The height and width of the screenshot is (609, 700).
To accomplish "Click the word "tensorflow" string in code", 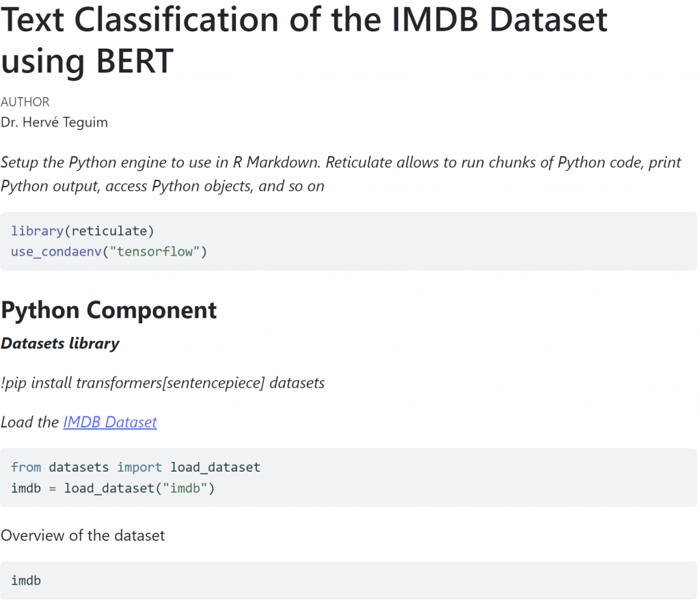I will [154, 252].
